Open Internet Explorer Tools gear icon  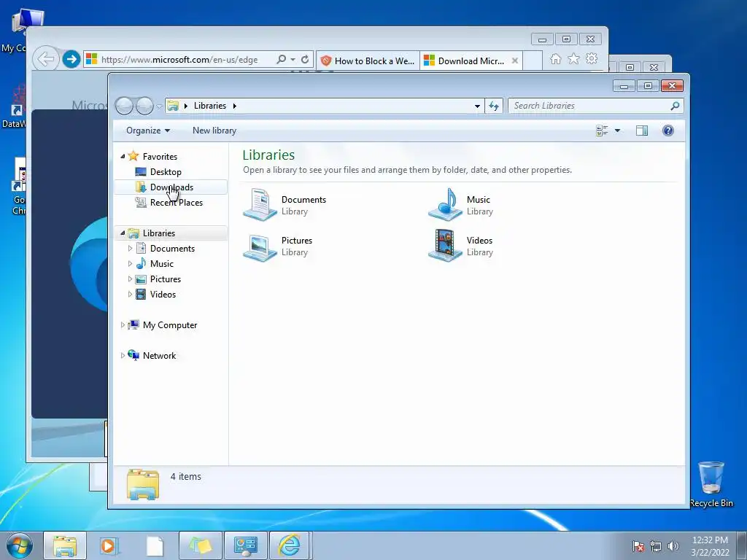(592, 59)
